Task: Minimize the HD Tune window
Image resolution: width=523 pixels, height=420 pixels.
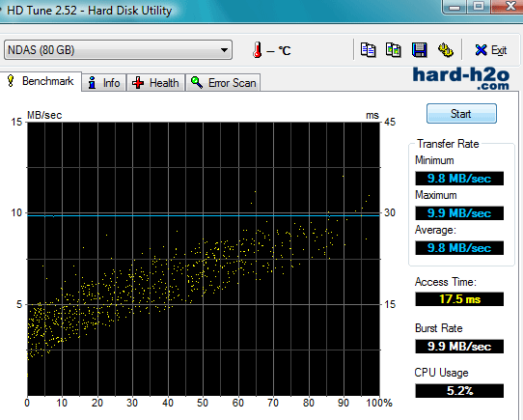Action: pos(454,7)
